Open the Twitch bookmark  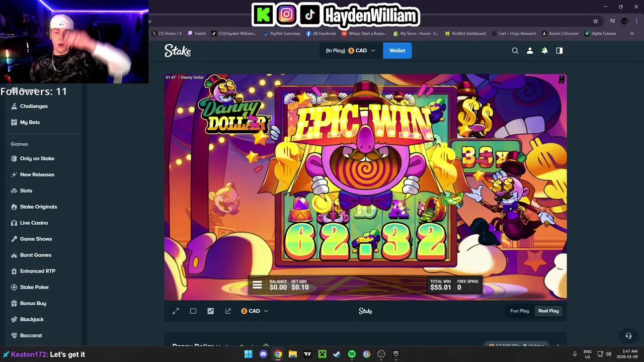tap(197, 34)
